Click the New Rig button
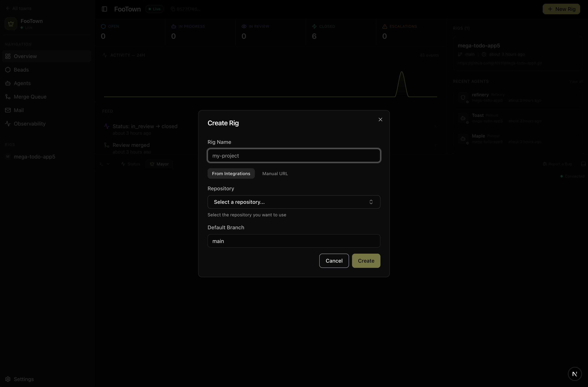 [561, 9]
